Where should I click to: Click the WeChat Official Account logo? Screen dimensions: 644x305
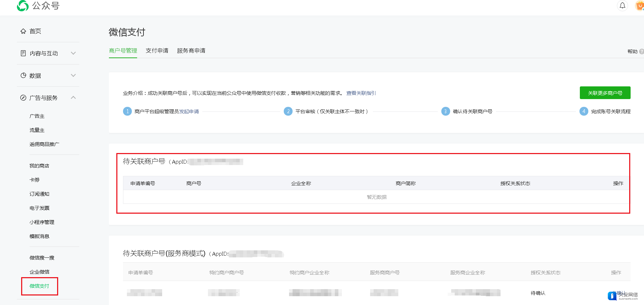click(x=23, y=5)
